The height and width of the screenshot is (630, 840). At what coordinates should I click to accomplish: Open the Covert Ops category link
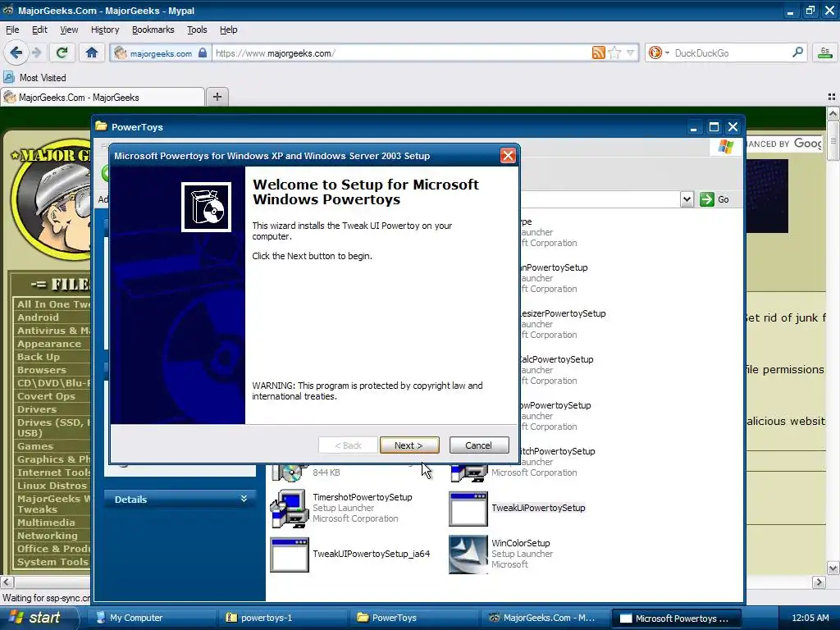tap(46, 396)
